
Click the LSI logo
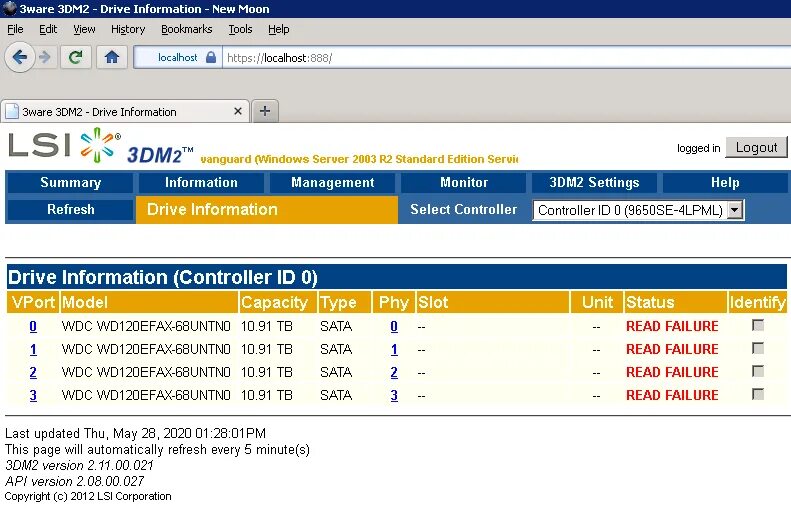tap(64, 145)
